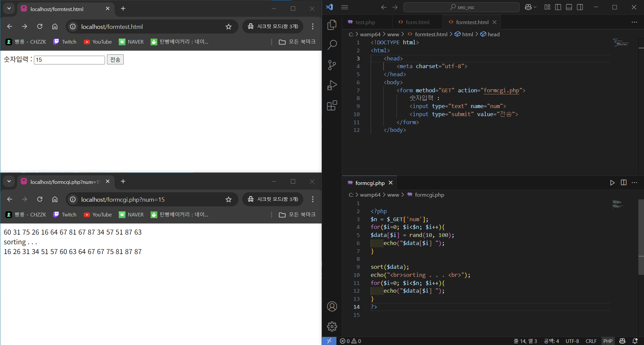Open the All Bookmarks folder in formtest window
644x345 pixels.
[297, 42]
